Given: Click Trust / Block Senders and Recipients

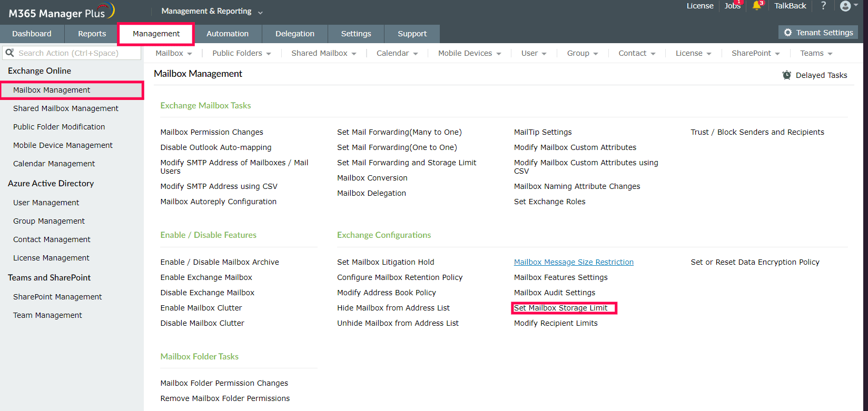Looking at the screenshot, I should tap(757, 132).
